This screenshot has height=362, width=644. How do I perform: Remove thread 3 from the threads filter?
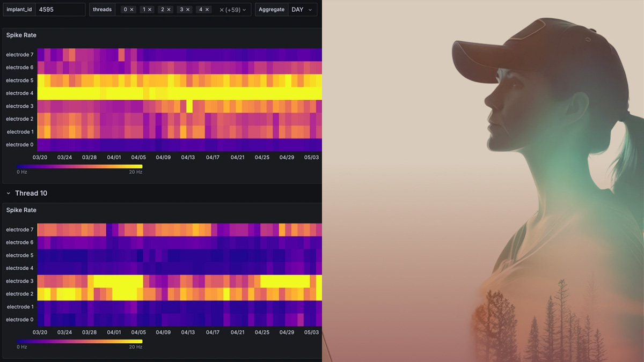click(188, 10)
